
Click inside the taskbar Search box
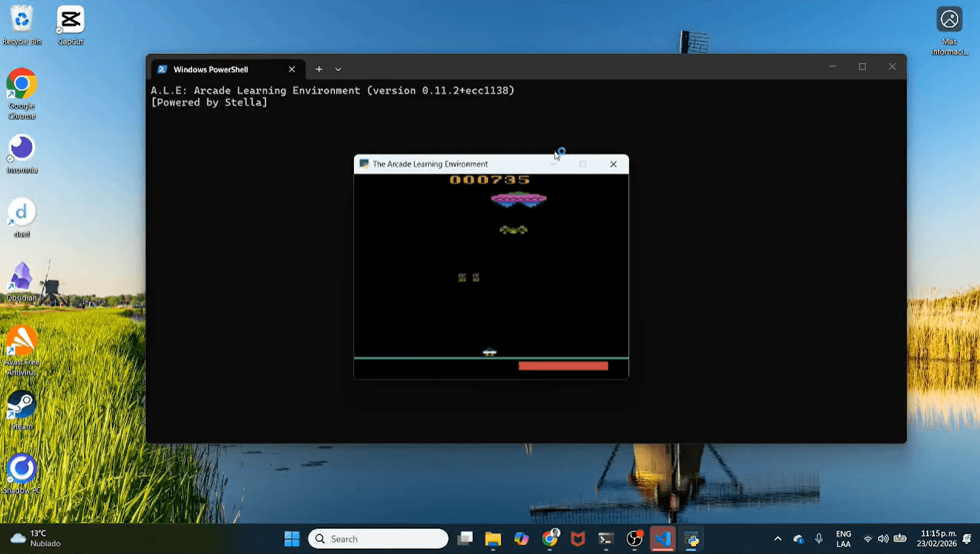tap(378, 538)
